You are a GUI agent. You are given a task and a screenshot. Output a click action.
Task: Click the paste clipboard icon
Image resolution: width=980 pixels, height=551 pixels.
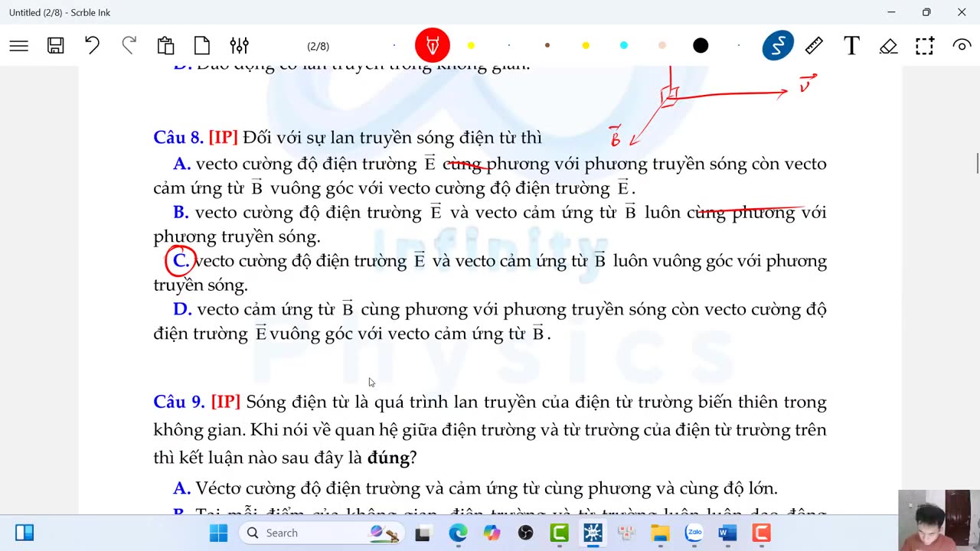point(165,46)
